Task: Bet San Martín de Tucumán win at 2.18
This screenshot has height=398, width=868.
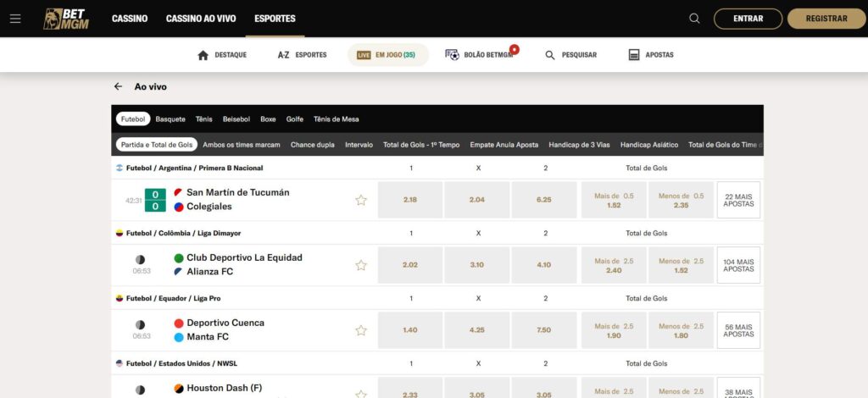Action: click(410, 200)
